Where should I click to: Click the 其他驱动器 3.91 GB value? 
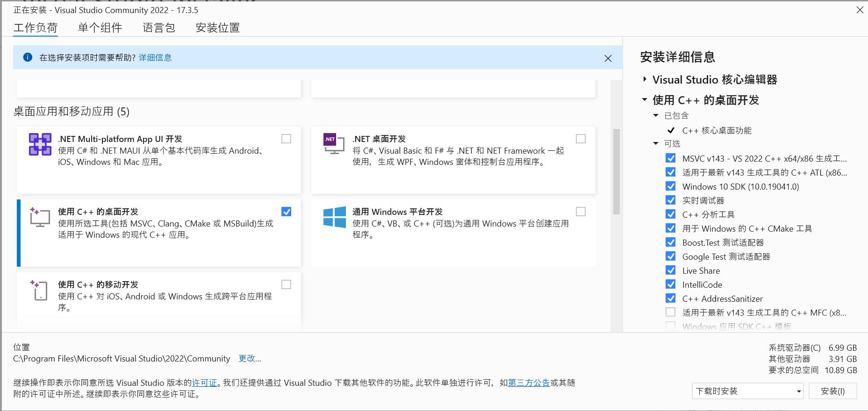[x=843, y=359]
